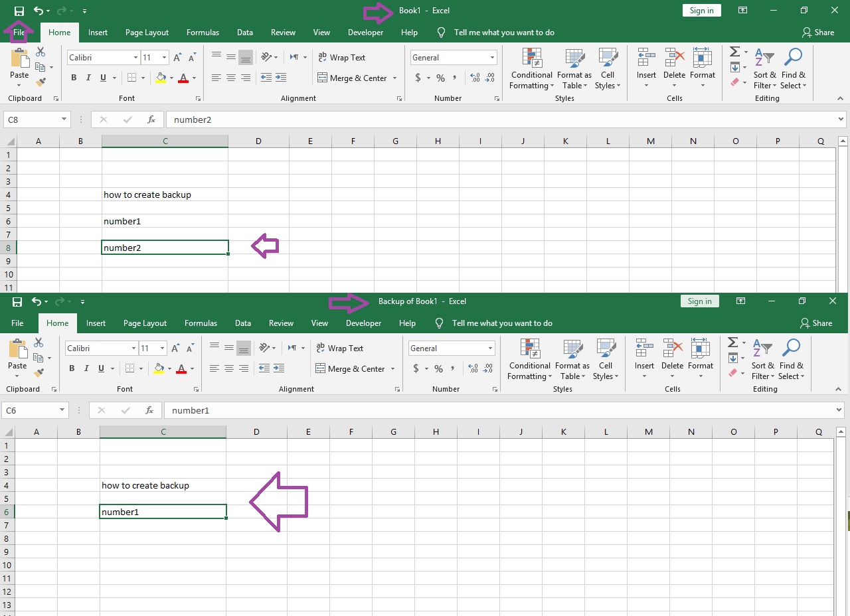Click Percent Style in Book1 window
Viewport: 850px width, 616px height.
[x=440, y=78]
